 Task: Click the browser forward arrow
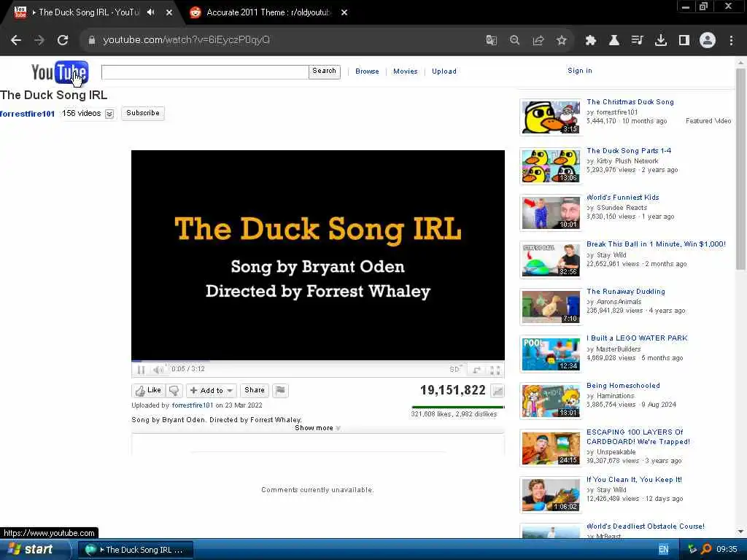pos(39,40)
